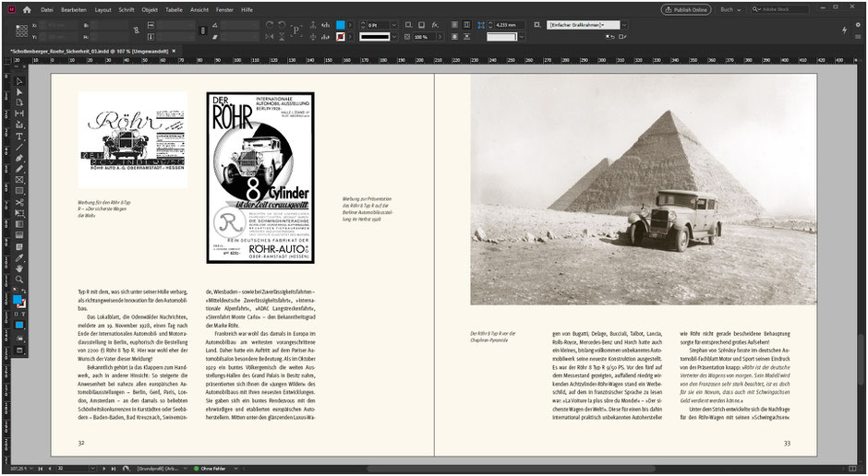Open the fx object effects icon
Screen dimensions: 868x476
tap(435, 25)
